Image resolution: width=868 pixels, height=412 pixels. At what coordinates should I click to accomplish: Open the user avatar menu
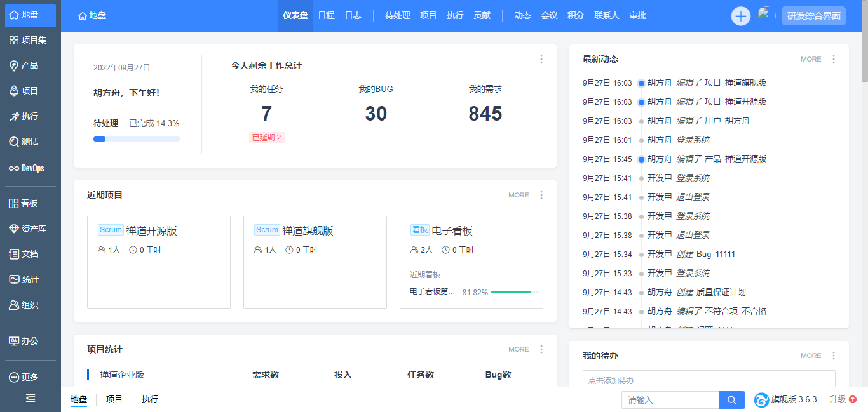click(766, 16)
